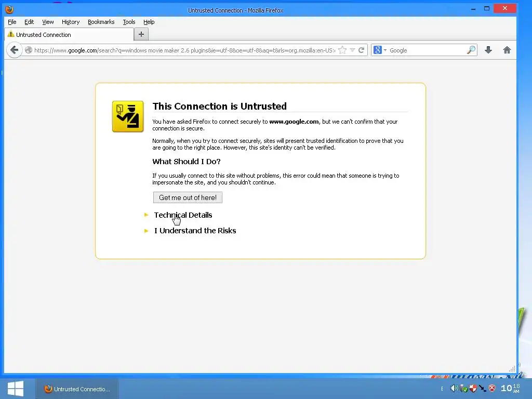Expand I Understand the Risks section

click(x=195, y=231)
